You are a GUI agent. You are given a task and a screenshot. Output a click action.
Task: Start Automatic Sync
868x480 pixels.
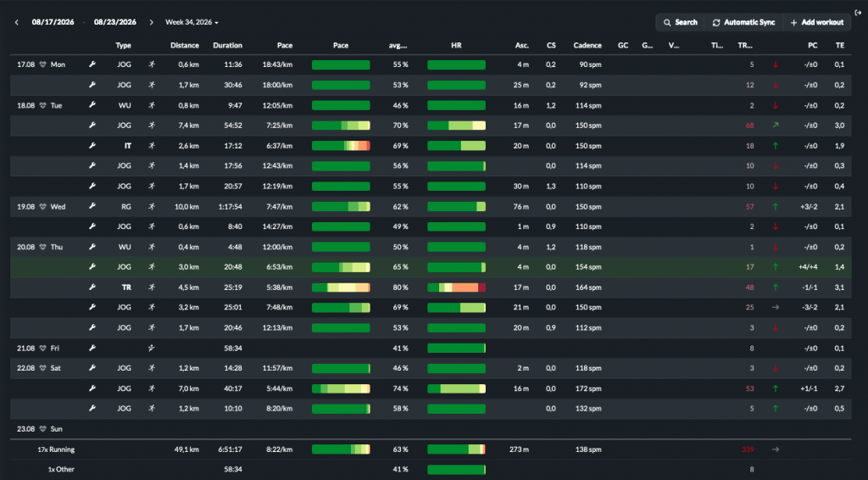pos(743,22)
